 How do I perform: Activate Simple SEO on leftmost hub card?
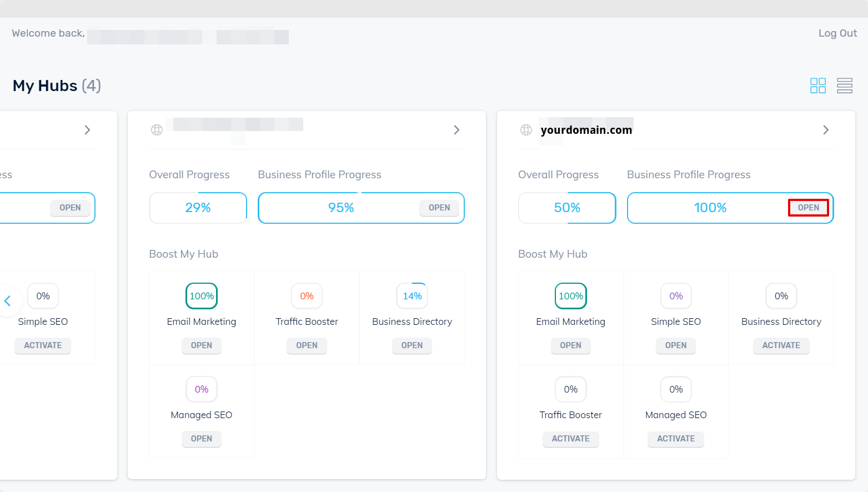click(43, 345)
